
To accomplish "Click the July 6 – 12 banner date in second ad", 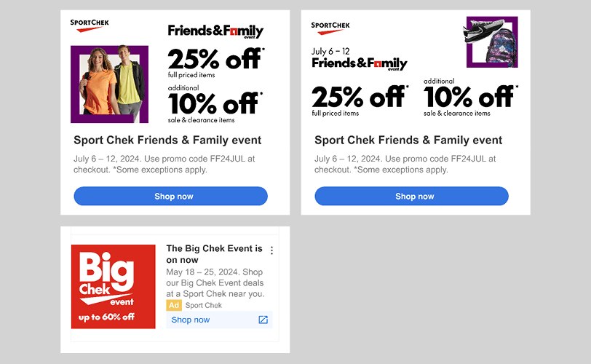I will (331, 52).
